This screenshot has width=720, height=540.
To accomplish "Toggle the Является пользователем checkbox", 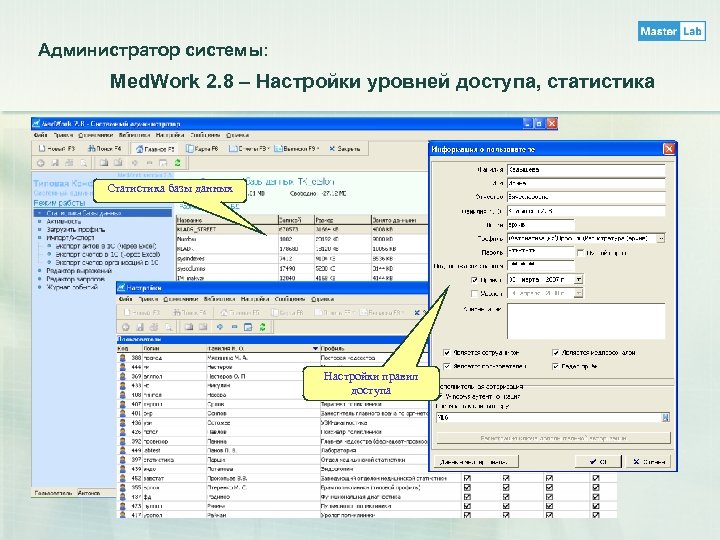I will coord(447,366).
